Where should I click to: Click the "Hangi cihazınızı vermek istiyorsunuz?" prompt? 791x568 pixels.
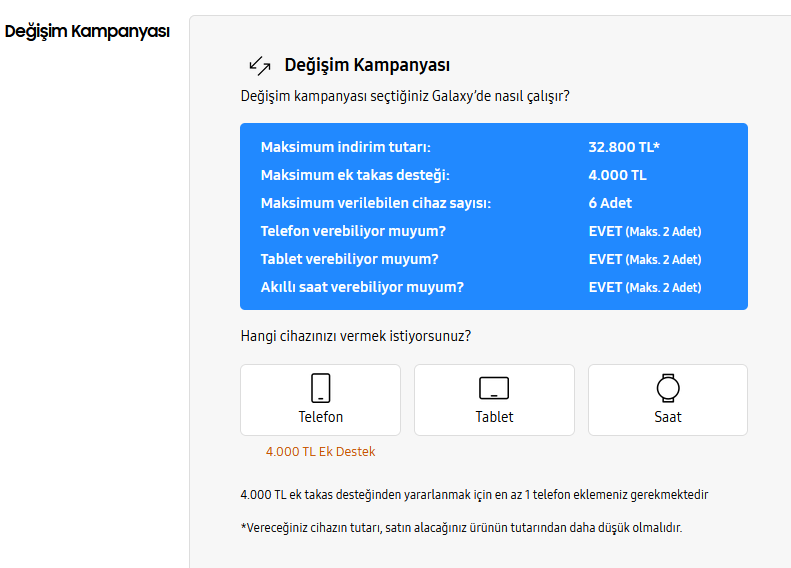[x=356, y=336]
